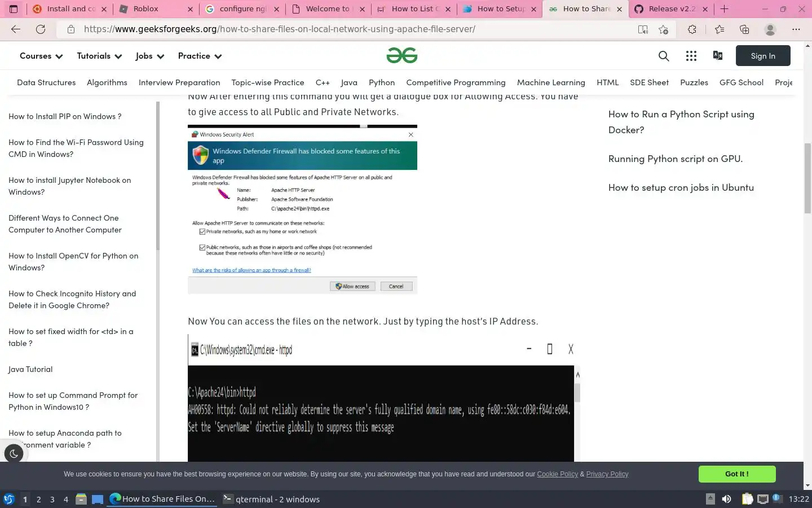812x508 pixels.
Task: Select SDE Sheet in the topic bar
Action: click(x=649, y=82)
